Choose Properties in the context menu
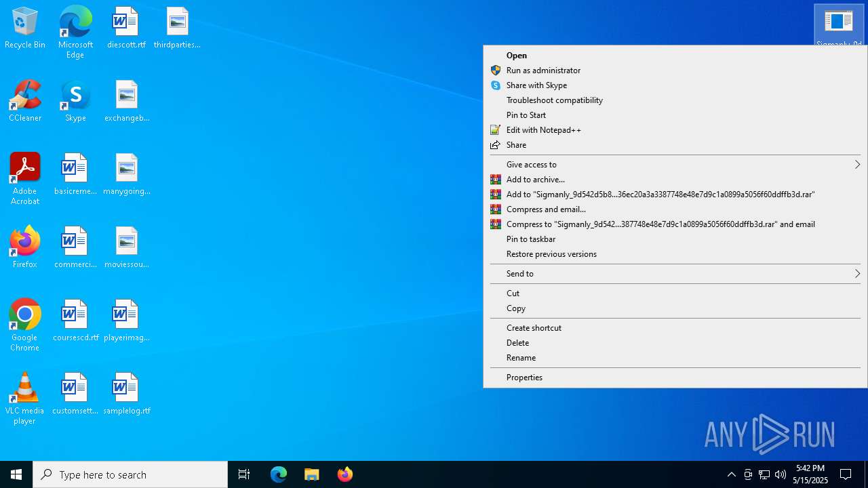Image resolution: width=868 pixels, height=488 pixels. click(675, 378)
